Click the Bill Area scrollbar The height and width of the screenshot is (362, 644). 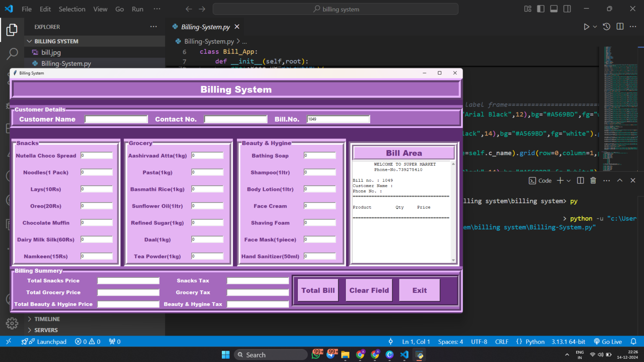(453, 210)
